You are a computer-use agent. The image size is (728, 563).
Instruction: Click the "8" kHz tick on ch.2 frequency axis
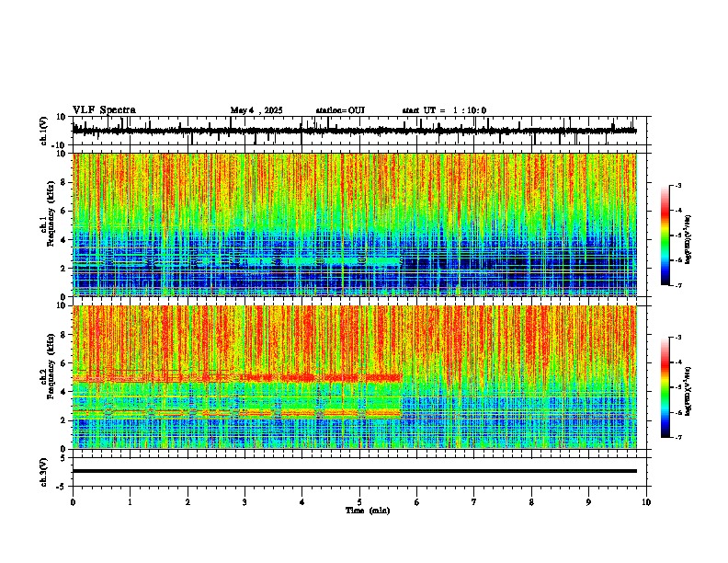click(x=63, y=335)
